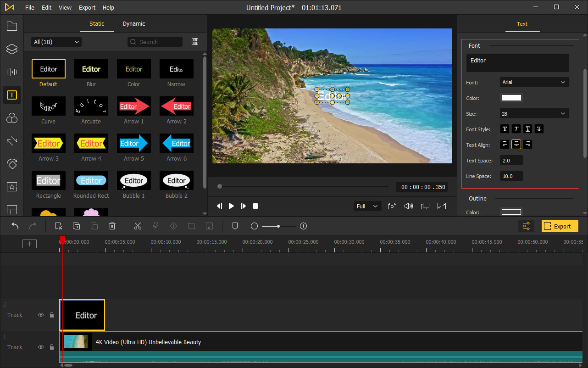
Task: Select the Split tool in the toolbar
Action: tap(138, 226)
